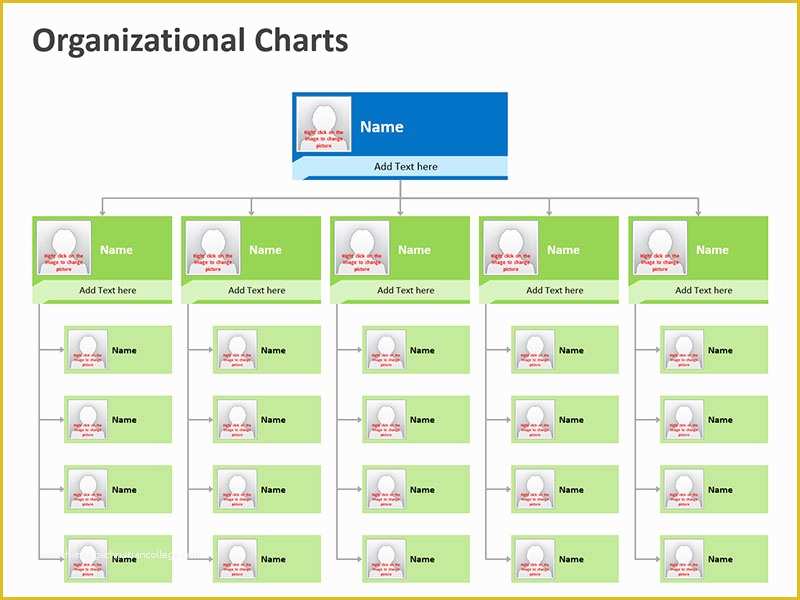
Task: Click first subordinate avatar under the second manager
Action: click(237, 349)
